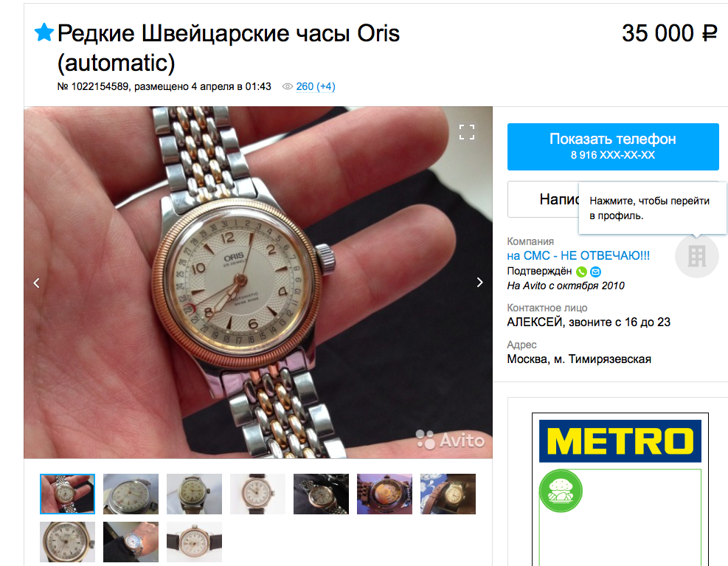728x566 pixels.
Task: Click the green phone verified icon
Action: coord(581,272)
